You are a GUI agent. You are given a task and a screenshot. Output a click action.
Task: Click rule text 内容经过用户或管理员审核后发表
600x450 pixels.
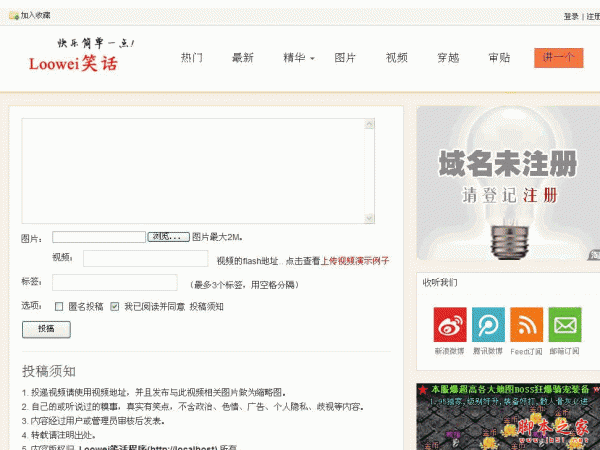(98, 421)
